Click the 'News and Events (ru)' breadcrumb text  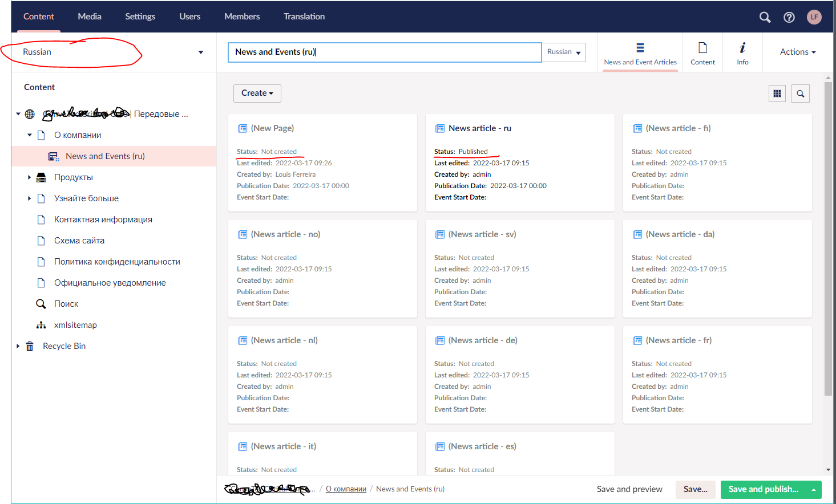(410, 489)
